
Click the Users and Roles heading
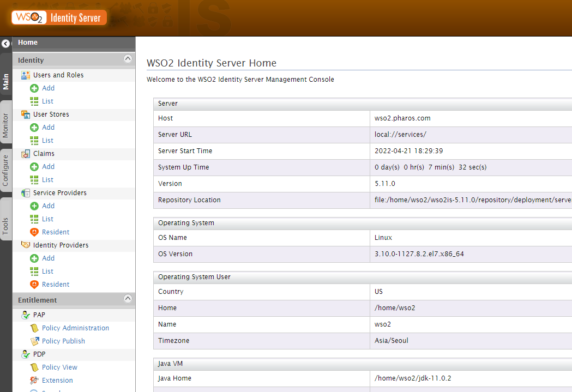click(x=58, y=75)
